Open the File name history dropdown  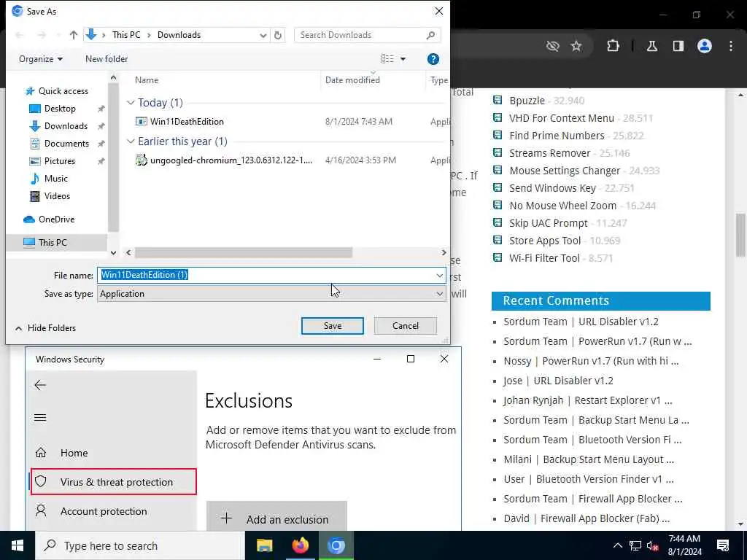click(x=439, y=275)
